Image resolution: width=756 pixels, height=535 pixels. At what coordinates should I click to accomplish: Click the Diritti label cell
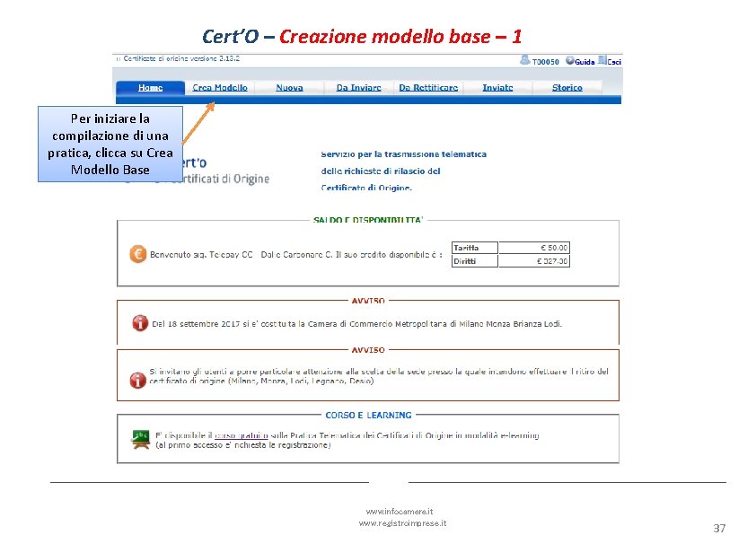(x=474, y=260)
